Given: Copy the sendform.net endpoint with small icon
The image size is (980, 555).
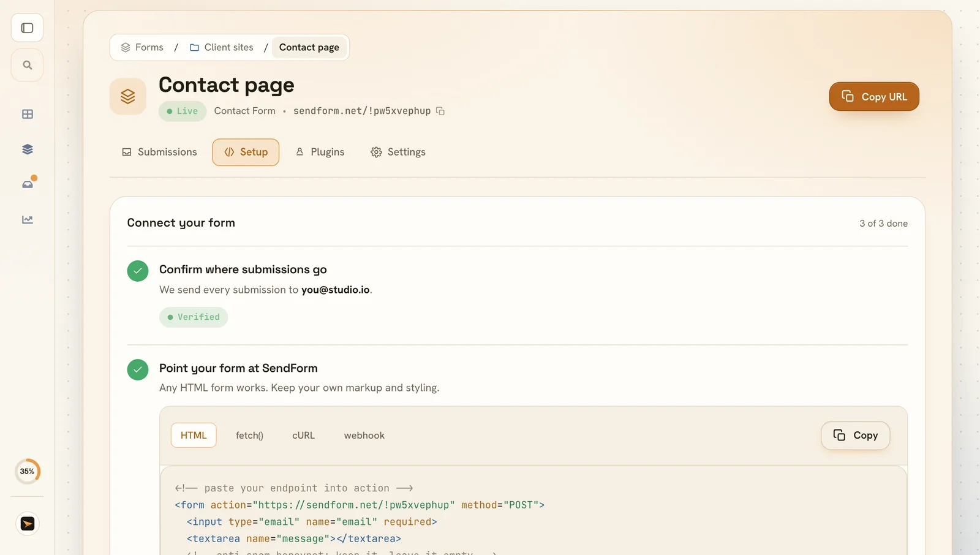Looking at the screenshot, I should pos(440,111).
